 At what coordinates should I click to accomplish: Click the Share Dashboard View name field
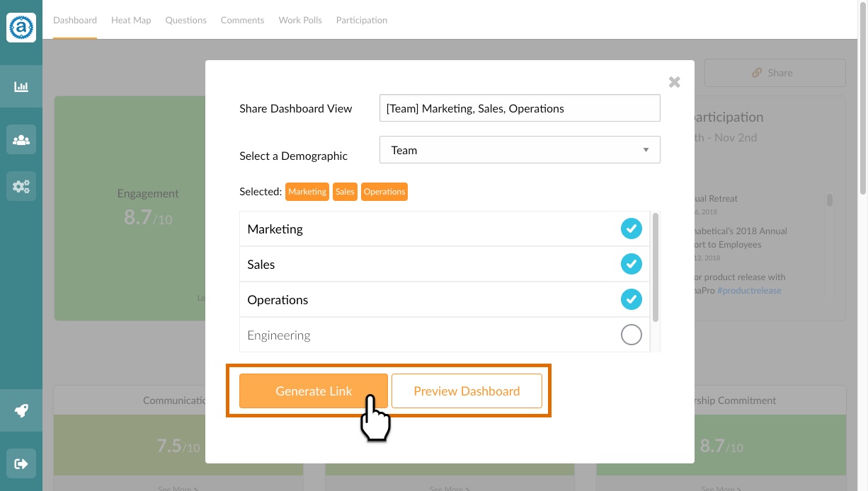click(x=520, y=108)
